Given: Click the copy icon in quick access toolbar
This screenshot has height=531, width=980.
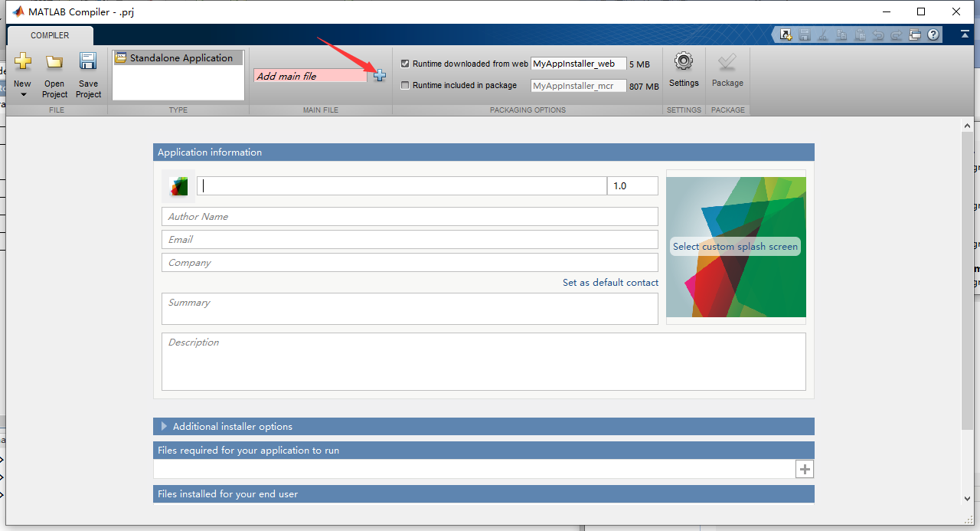Looking at the screenshot, I should tap(841, 34).
